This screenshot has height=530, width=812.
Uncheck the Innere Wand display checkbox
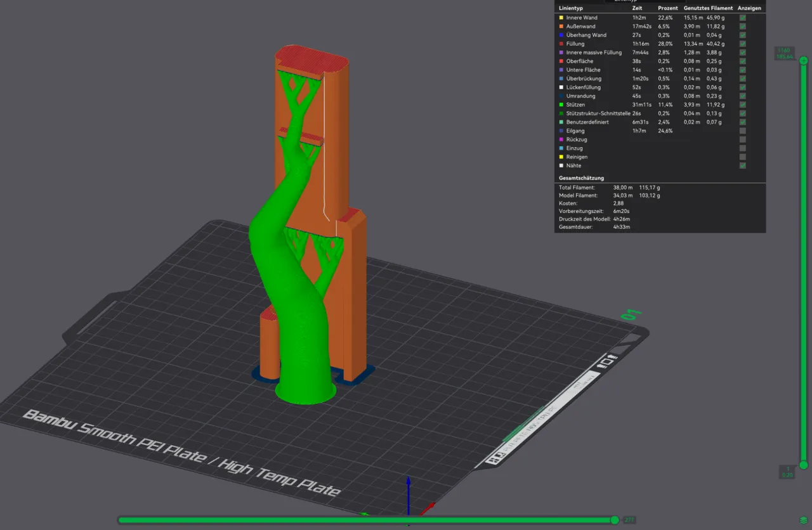pos(742,18)
